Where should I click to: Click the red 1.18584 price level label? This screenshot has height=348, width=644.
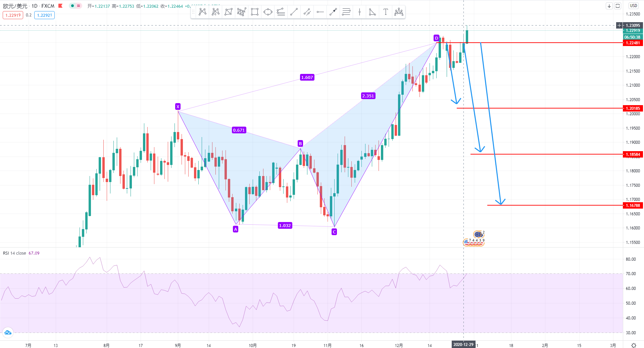click(633, 155)
